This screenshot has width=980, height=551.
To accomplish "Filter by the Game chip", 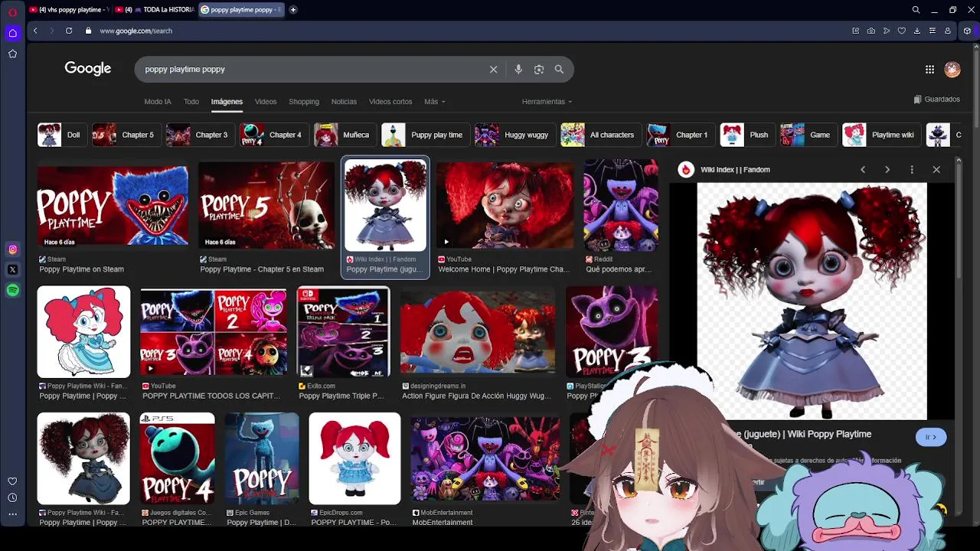I will 808,135.
